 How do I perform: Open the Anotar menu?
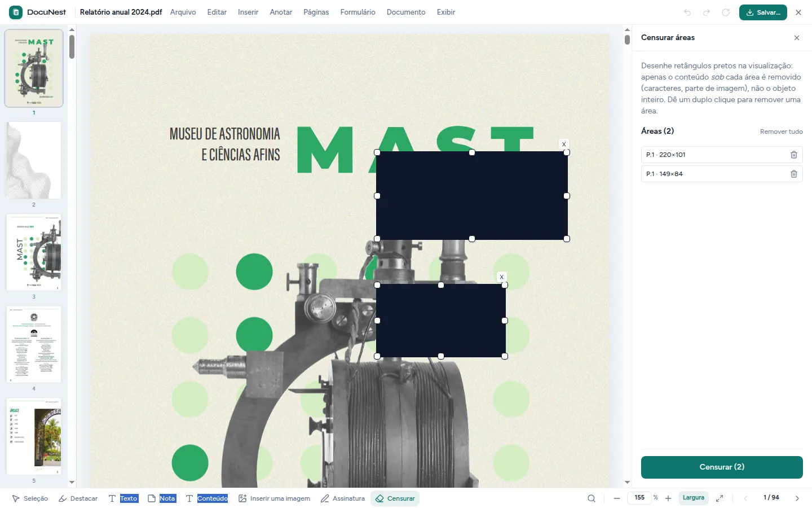(281, 12)
